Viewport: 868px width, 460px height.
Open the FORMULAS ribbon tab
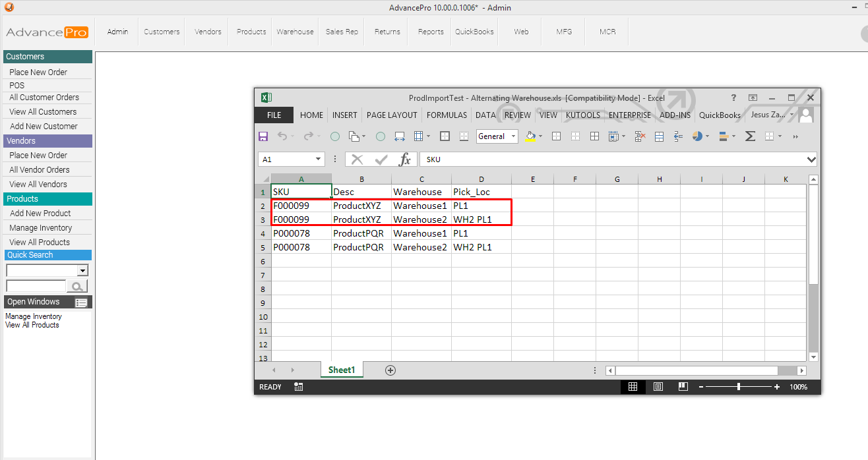coord(447,115)
